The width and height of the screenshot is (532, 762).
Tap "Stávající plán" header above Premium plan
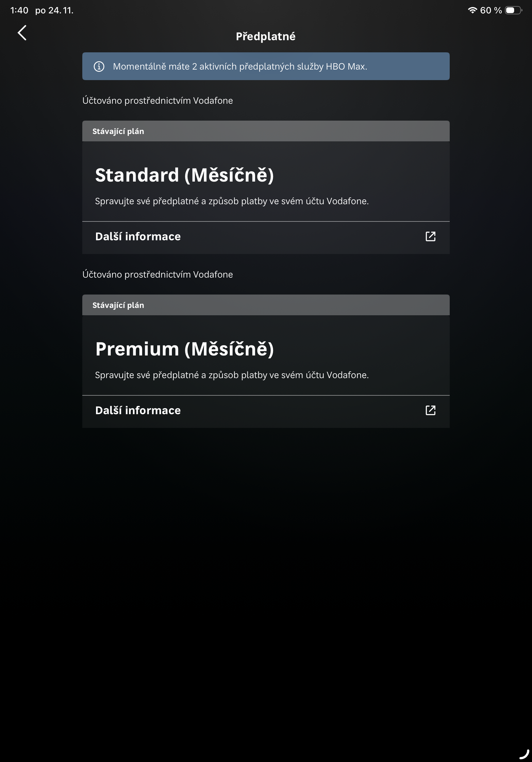click(118, 305)
